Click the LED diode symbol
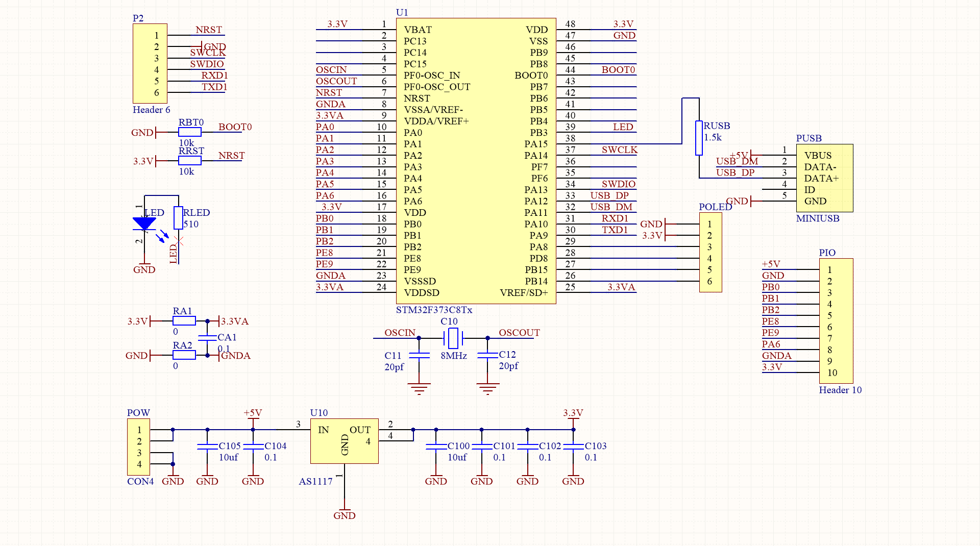 (x=145, y=222)
